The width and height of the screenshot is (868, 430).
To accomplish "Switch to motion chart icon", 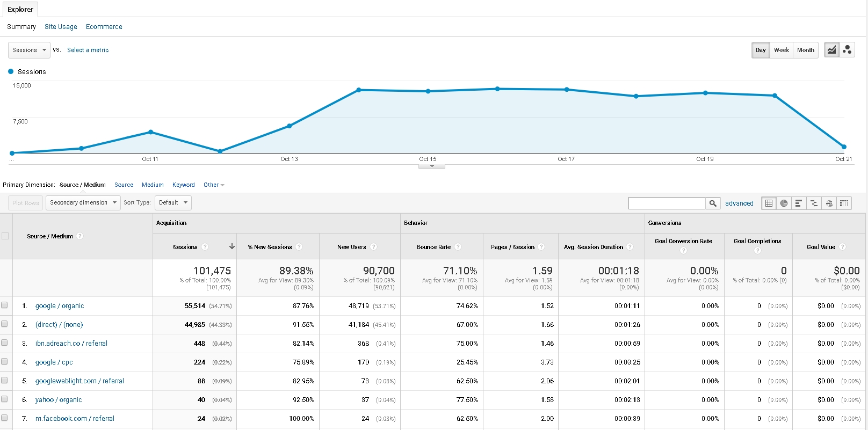I will (x=847, y=50).
